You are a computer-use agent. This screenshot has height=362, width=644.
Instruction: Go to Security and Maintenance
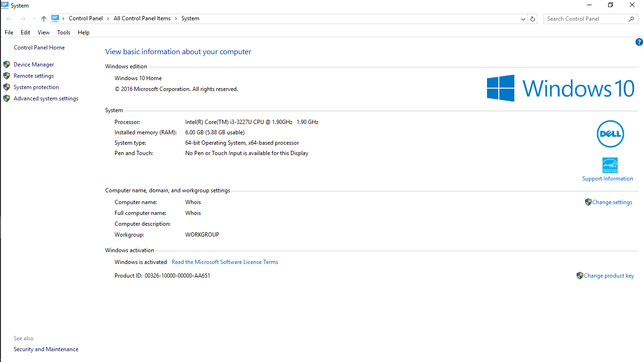click(x=46, y=349)
